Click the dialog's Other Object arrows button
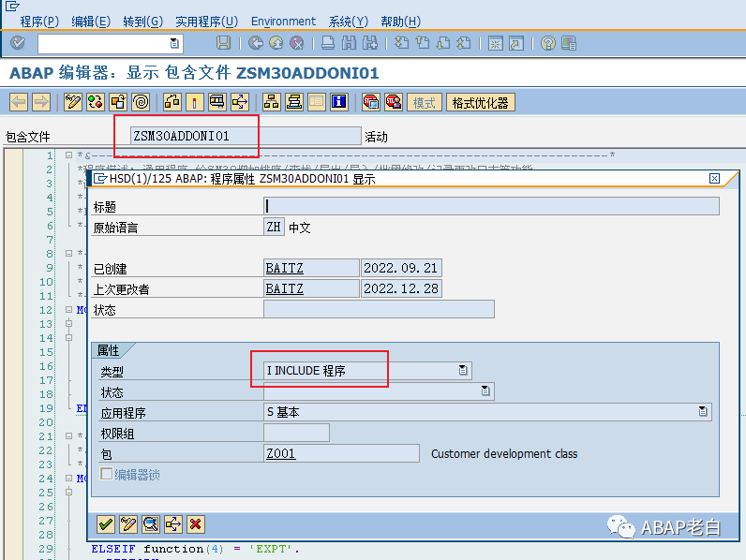The image size is (746, 560). pyautogui.click(x=173, y=524)
